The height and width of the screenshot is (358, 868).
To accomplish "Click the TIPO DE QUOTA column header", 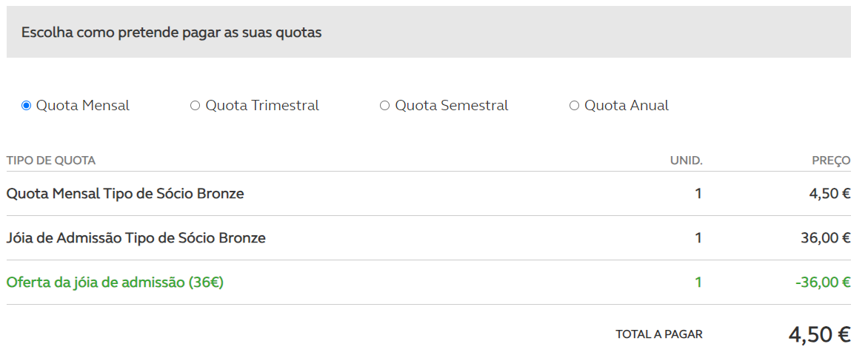I will pos(51,161).
